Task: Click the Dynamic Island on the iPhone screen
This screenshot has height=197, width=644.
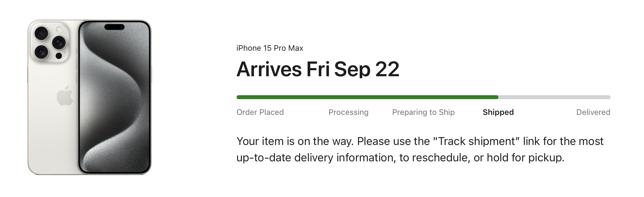Action: [x=114, y=27]
